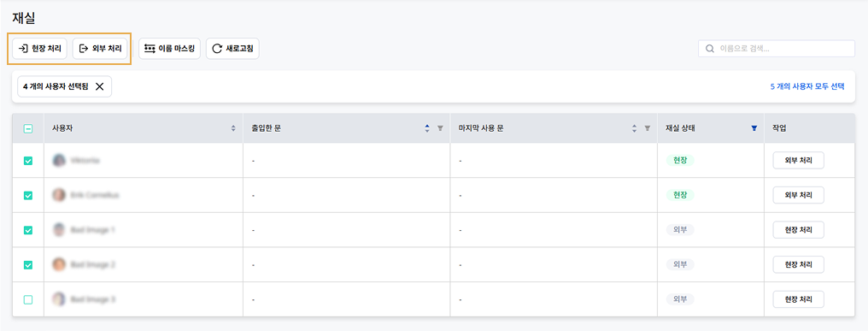
Task: Sort by the 사용자 column arrows
Action: point(233,128)
